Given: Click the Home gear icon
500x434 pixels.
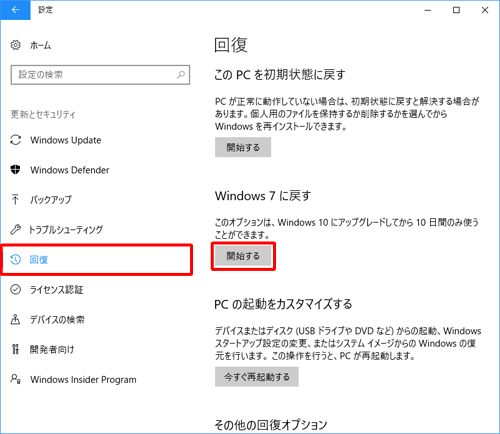Looking at the screenshot, I should (16, 45).
